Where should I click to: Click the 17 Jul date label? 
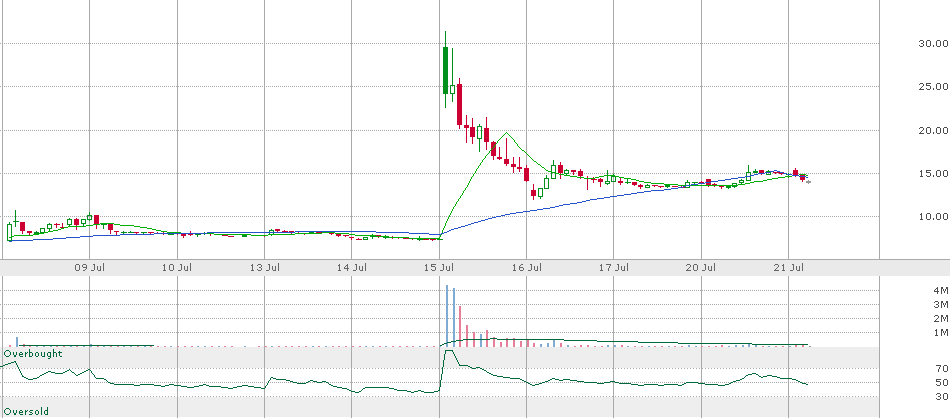coord(615,267)
